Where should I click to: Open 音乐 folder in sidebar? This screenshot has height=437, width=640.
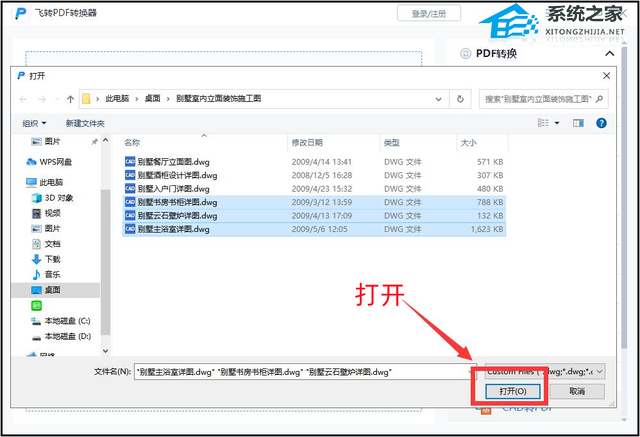click(x=47, y=275)
